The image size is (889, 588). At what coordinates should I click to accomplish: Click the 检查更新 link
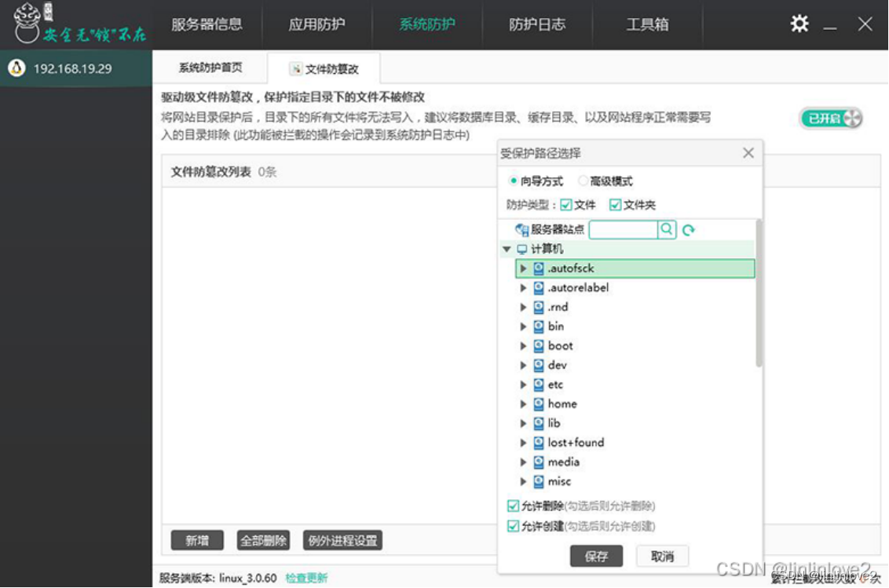[x=306, y=578]
